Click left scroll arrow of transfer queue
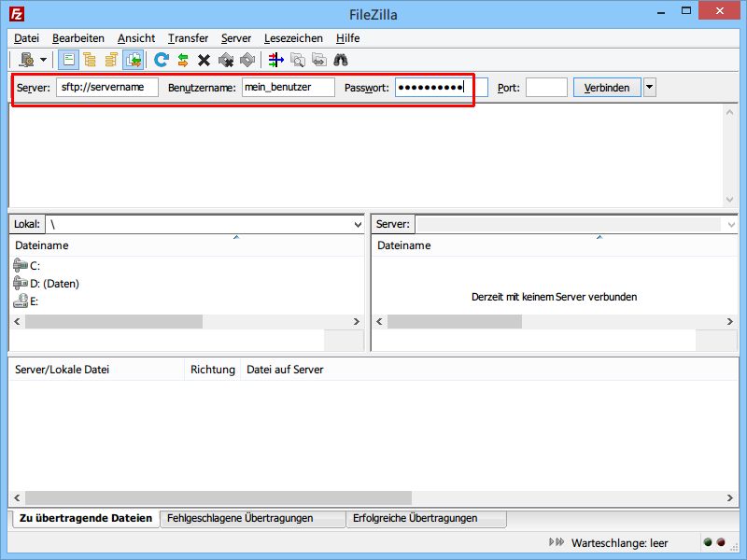This screenshot has width=747, height=560. [17, 498]
